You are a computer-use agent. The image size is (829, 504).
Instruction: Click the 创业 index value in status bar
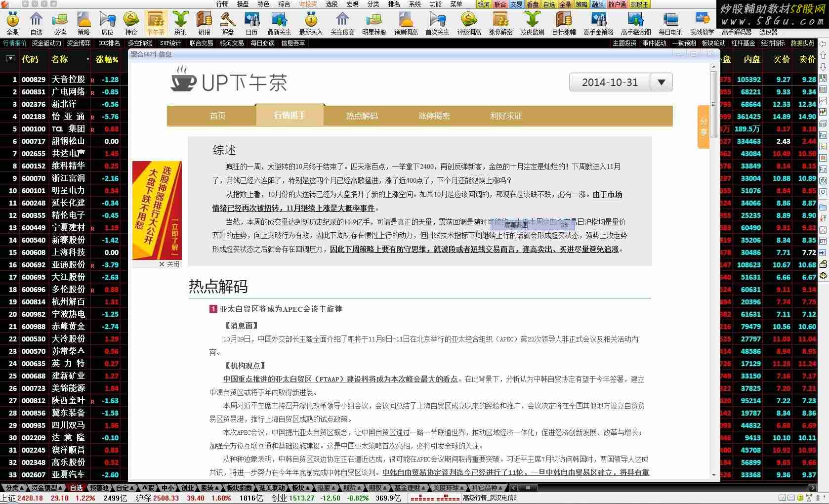[302, 498]
